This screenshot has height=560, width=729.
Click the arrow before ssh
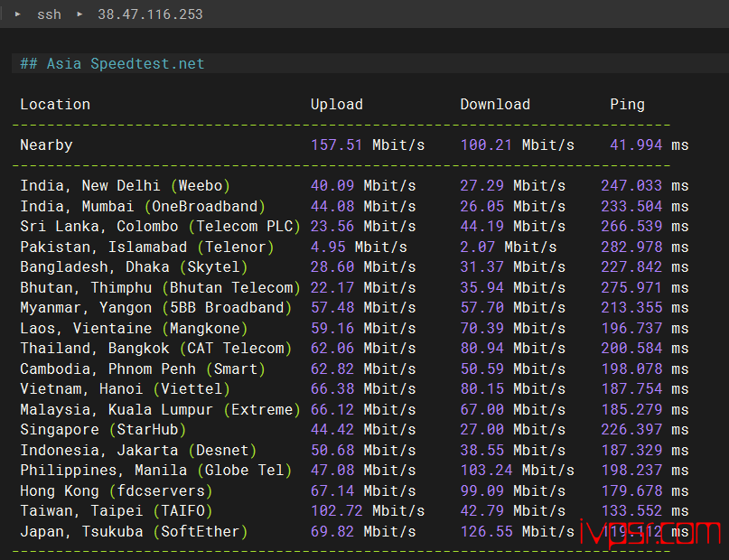click(x=18, y=14)
